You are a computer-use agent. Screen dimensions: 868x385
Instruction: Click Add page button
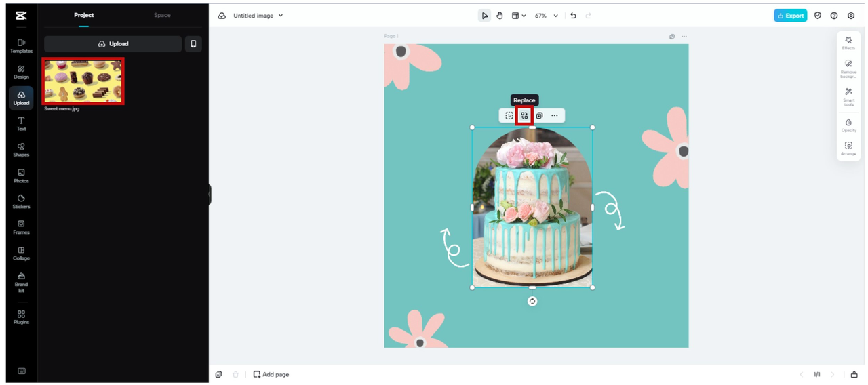[x=271, y=374]
